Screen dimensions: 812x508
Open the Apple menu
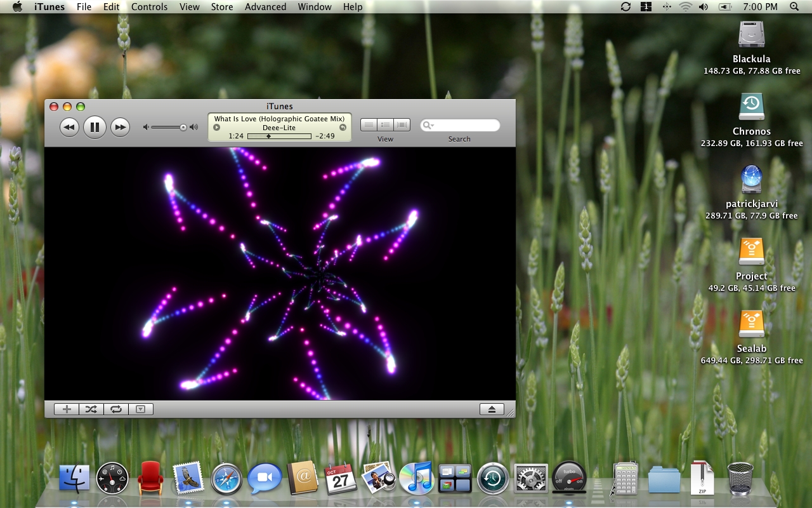17,7
